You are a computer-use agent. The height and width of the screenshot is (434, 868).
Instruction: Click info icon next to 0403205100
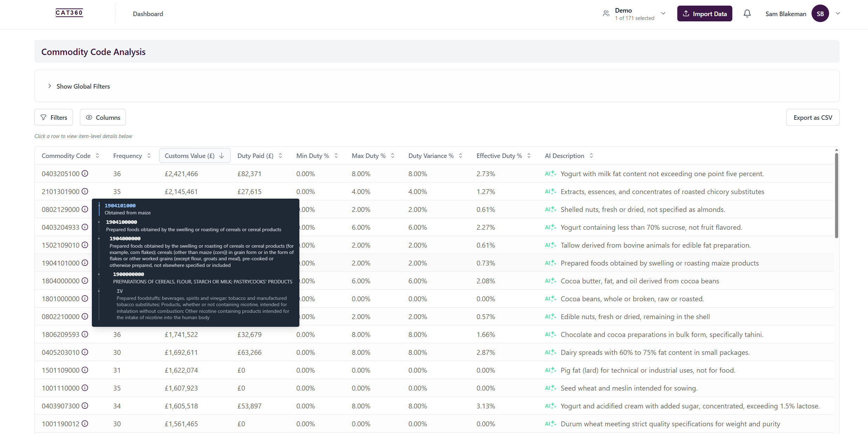pyautogui.click(x=85, y=173)
